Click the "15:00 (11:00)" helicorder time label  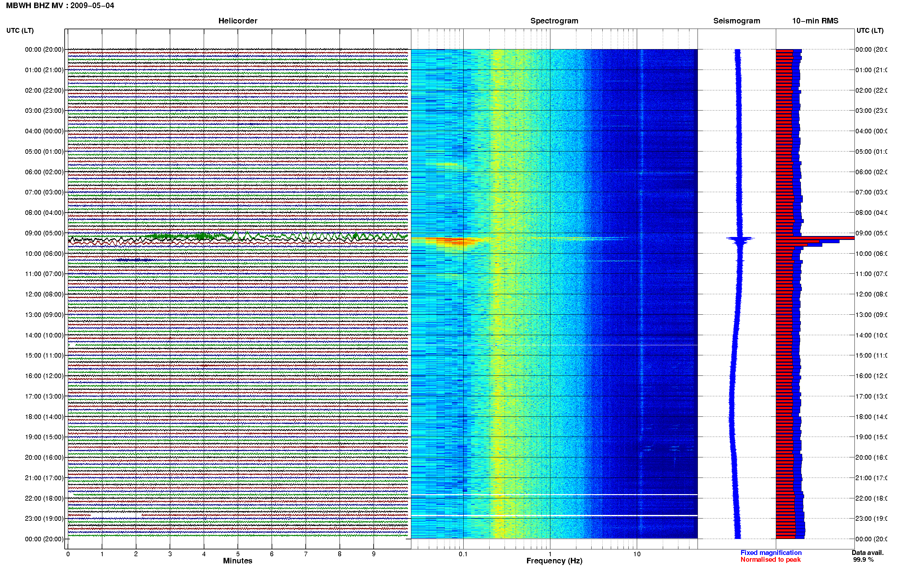pos(44,356)
